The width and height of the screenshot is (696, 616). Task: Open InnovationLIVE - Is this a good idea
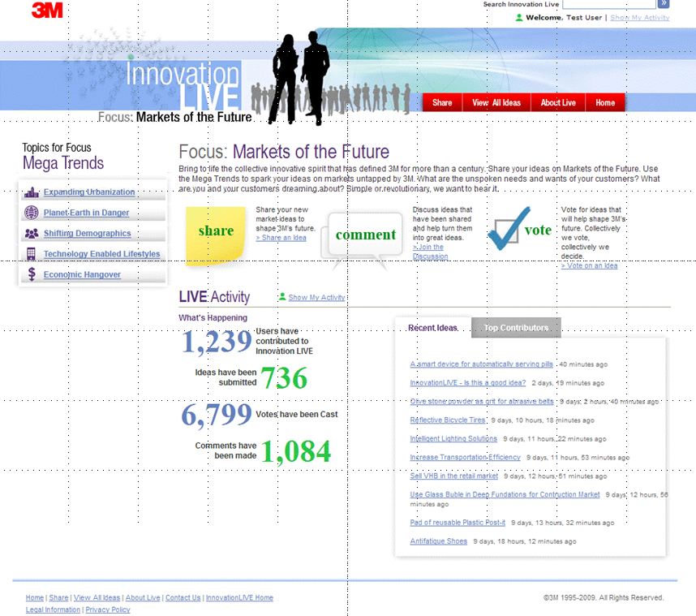tap(468, 383)
